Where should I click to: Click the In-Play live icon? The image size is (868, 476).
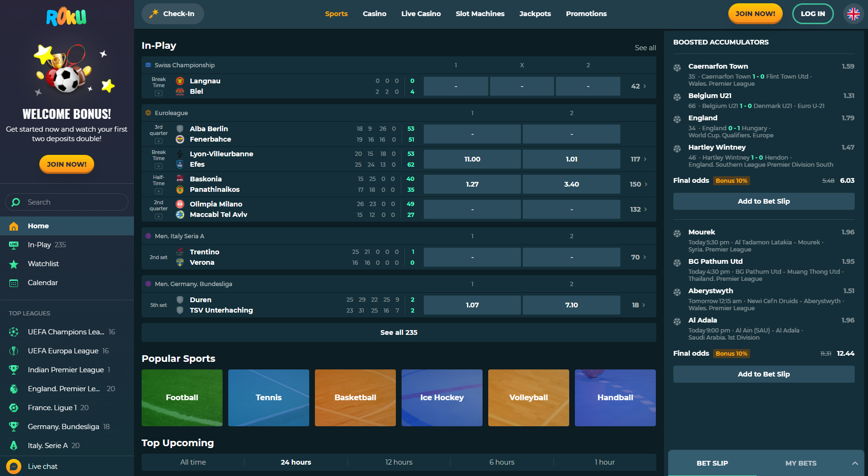point(14,245)
